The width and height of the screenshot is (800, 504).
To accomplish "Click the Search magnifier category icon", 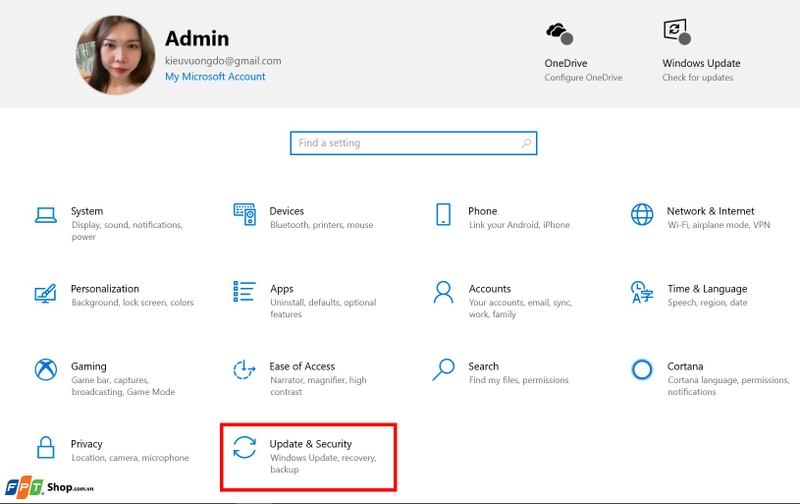I will click(443, 369).
